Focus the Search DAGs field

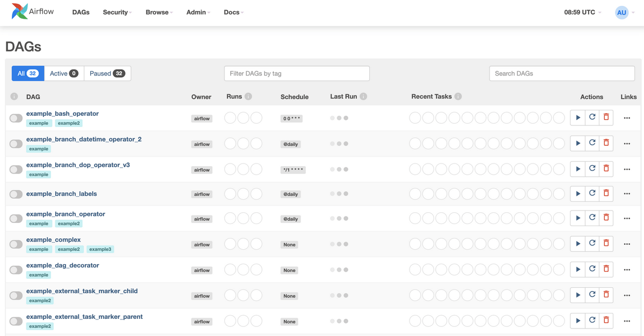562,73
